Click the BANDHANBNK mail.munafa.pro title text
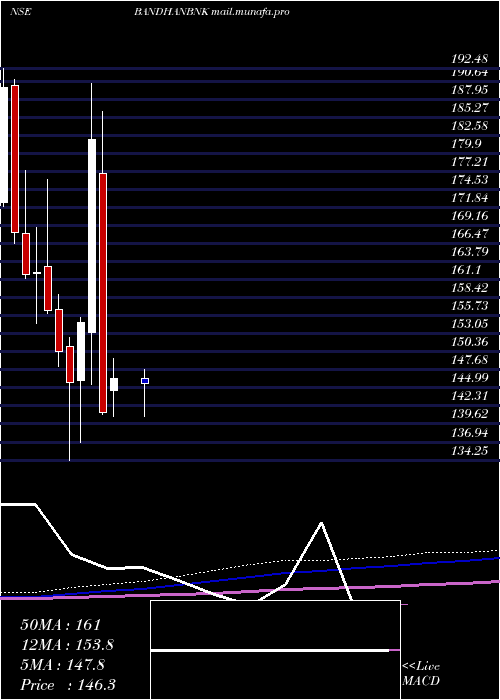 point(212,12)
